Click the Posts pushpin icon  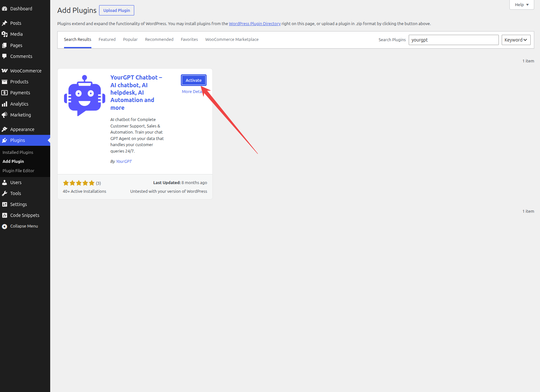click(5, 23)
